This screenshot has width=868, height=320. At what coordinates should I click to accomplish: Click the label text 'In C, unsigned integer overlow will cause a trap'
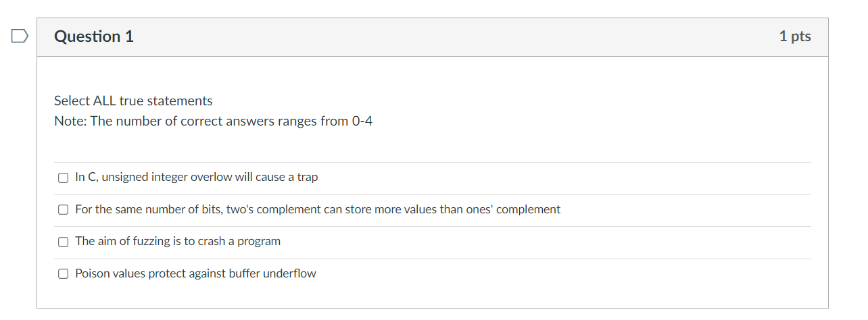(196, 177)
